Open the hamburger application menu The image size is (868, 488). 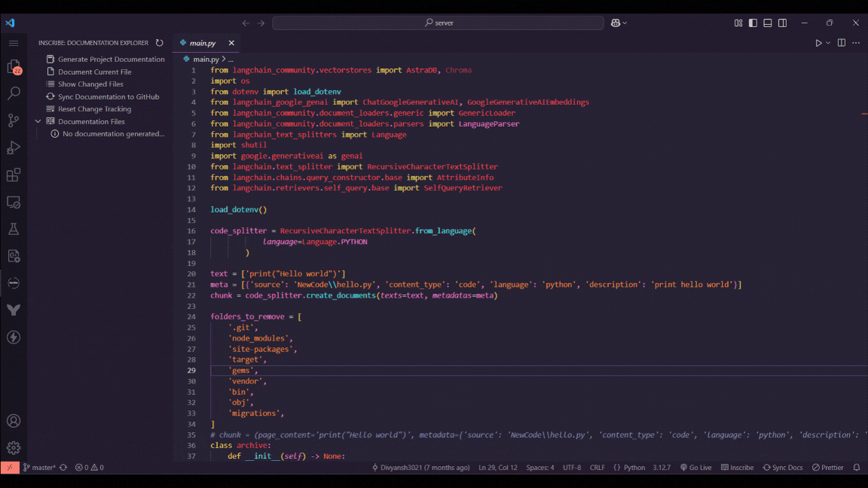pyautogui.click(x=14, y=43)
